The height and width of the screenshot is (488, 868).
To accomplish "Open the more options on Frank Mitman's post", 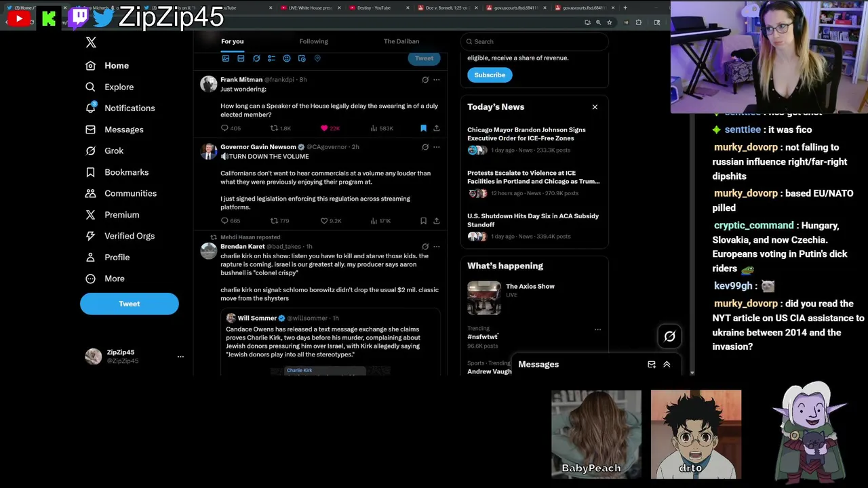I will [x=437, y=80].
